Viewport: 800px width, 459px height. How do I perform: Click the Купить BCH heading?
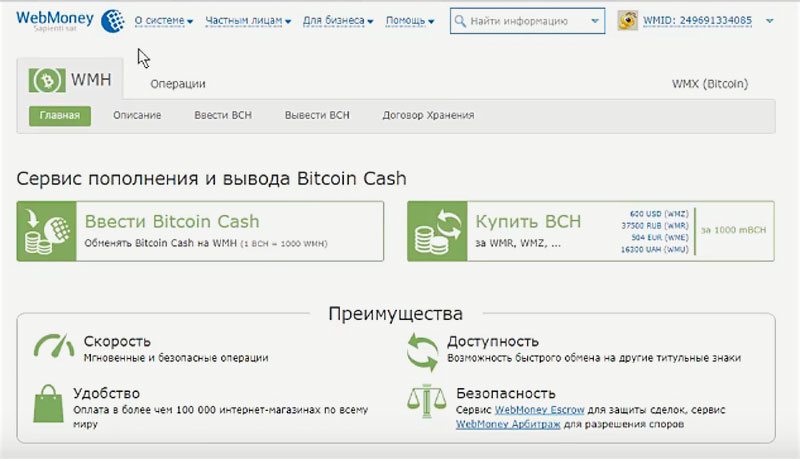528,221
